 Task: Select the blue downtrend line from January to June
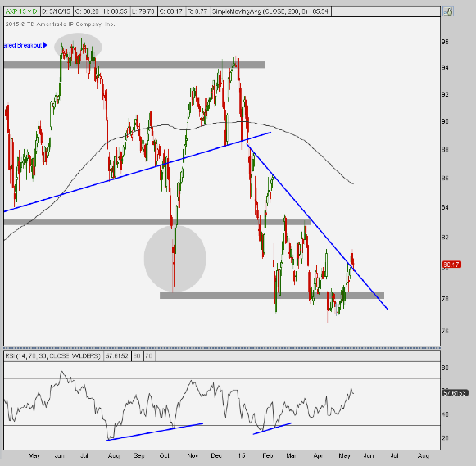(x=317, y=226)
